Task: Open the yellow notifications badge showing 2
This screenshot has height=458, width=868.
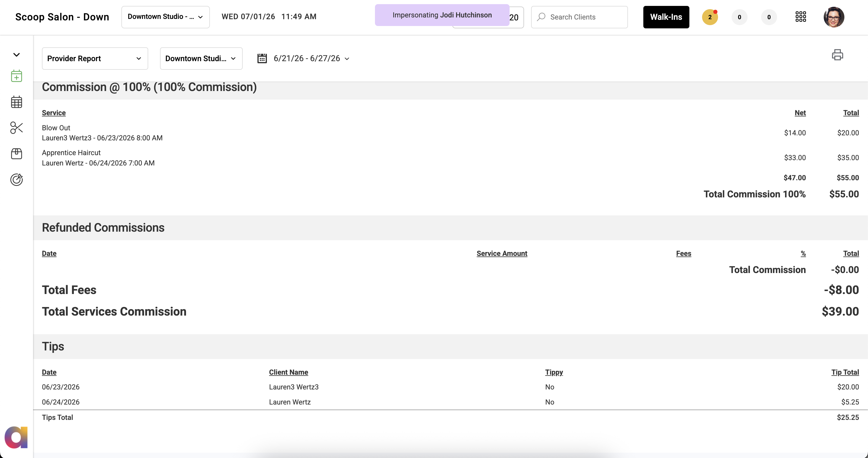Action: (710, 17)
